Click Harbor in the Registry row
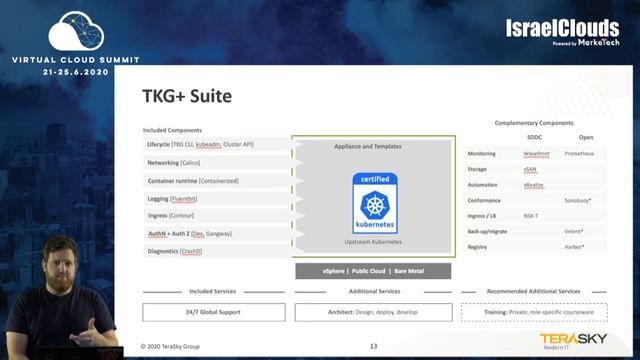The image size is (640, 360). click(574, 247)
